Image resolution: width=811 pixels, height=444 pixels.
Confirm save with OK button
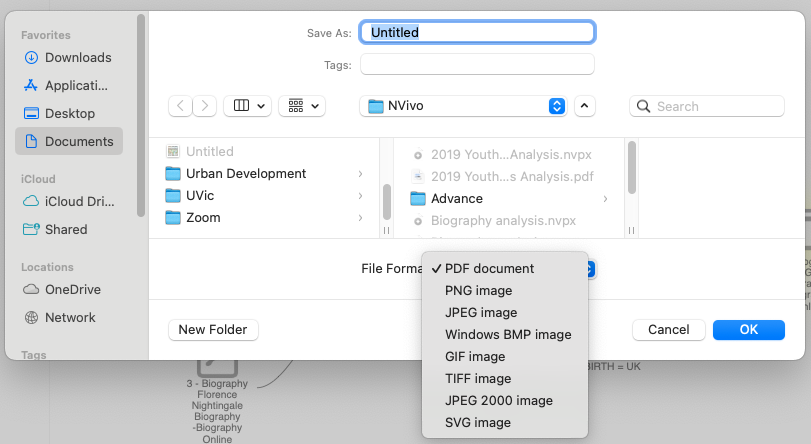(x=748, y=330)
